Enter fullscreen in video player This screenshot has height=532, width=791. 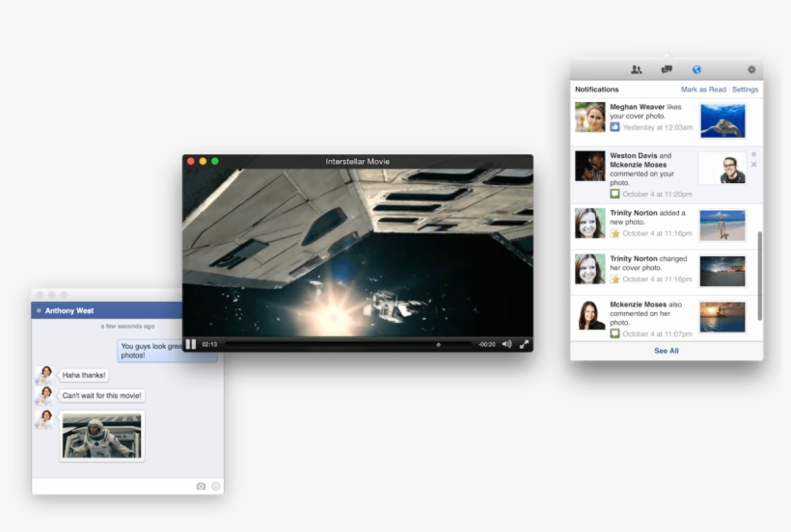point(524,344)
